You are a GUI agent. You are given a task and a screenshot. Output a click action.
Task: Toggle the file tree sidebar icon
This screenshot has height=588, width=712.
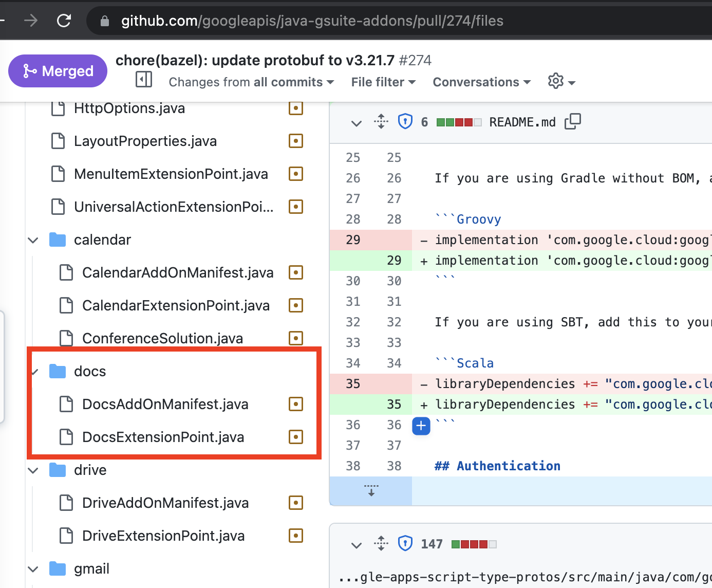[144, 80]
